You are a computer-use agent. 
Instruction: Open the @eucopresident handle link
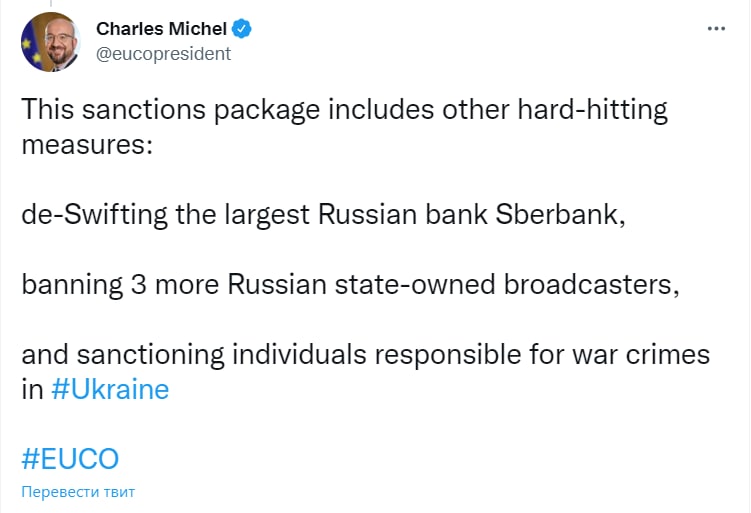(163, 54)
